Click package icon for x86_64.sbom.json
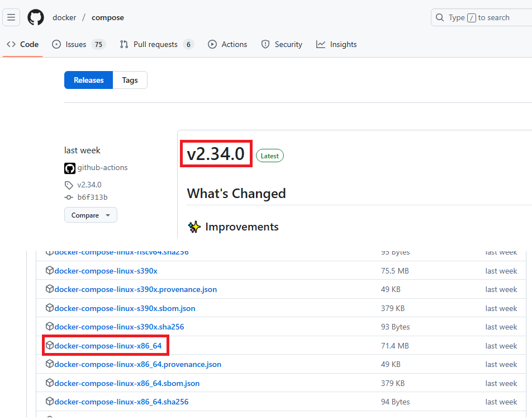Image resolution: width=532 pixels, height=419 pixels. (x=50, y=383)
